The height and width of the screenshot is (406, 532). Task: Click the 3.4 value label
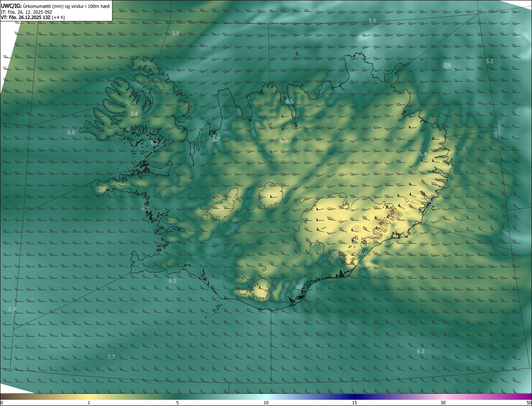pyautogui.click(x=134, y=114)
